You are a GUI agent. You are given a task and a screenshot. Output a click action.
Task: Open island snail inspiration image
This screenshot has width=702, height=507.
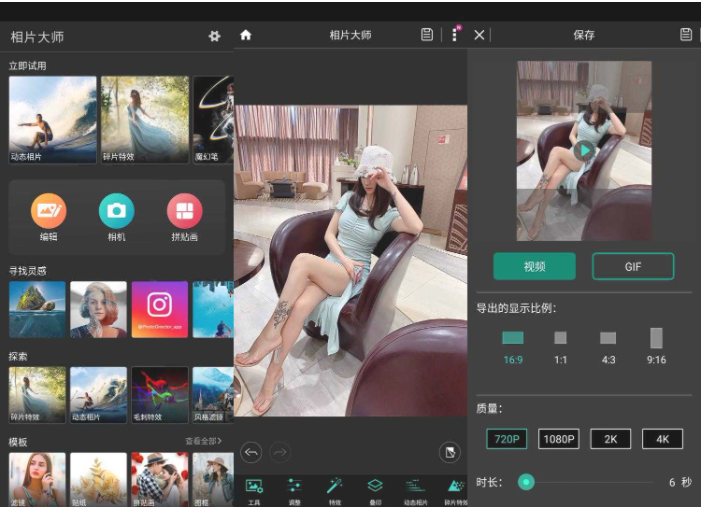[37, 309]
